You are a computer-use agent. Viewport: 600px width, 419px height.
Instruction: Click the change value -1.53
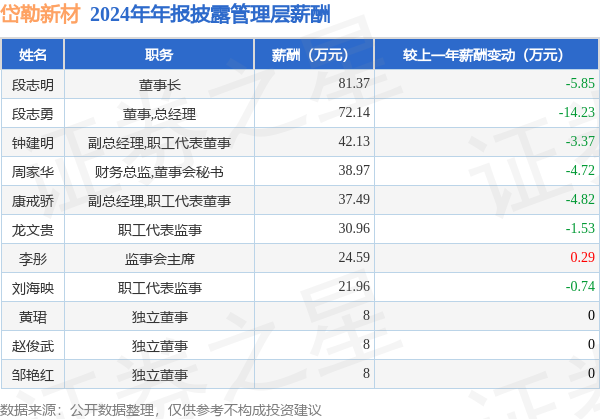click(580, 228)
